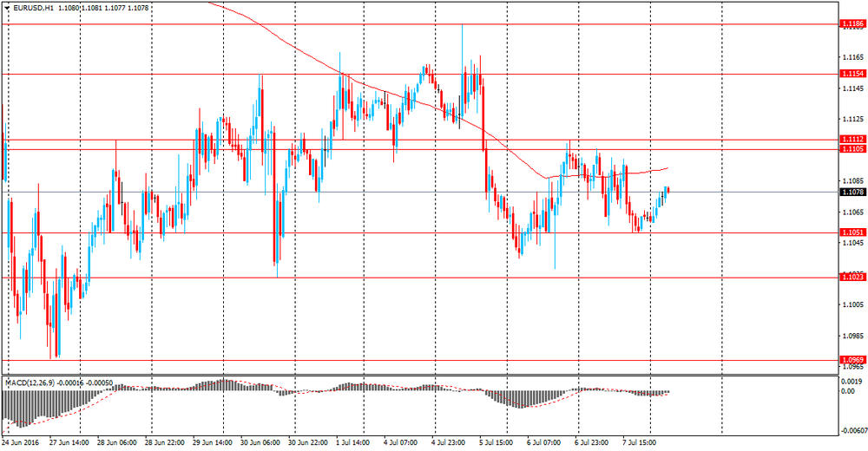
Task: Click the 24 Jun 2016 time axis label
Action: click(21, 442)
